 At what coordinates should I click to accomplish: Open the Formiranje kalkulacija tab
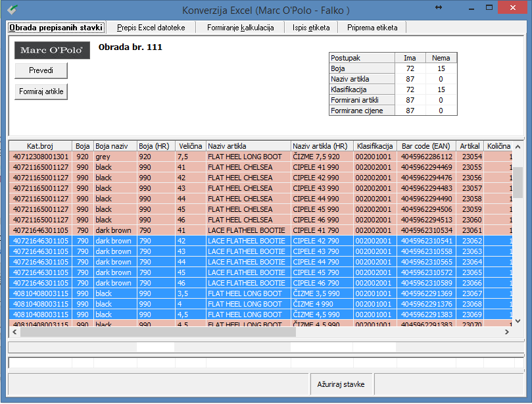coord(240,28)
